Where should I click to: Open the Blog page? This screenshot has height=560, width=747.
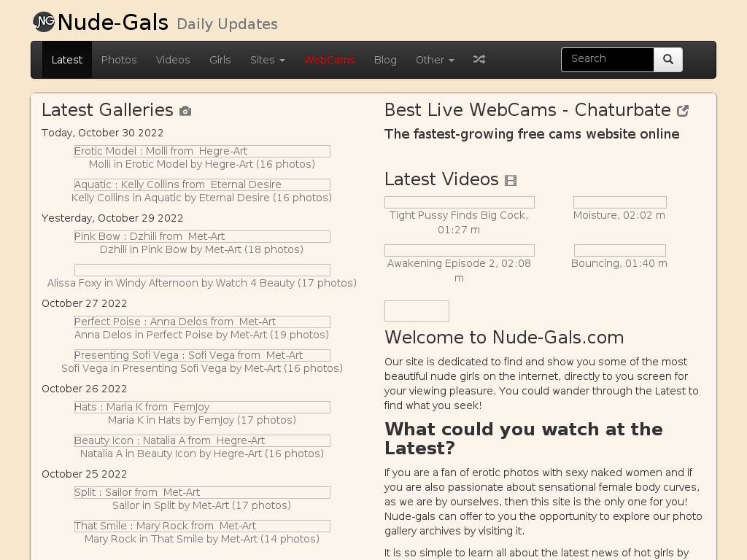pyautogui.click(x=385, y=60)
